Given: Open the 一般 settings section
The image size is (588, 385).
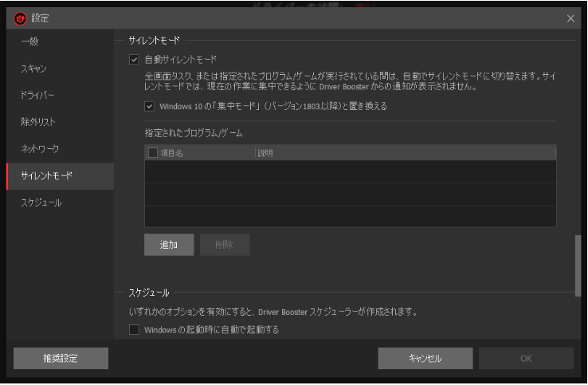Looking at the screenshot, I should (x=60, y=41).
